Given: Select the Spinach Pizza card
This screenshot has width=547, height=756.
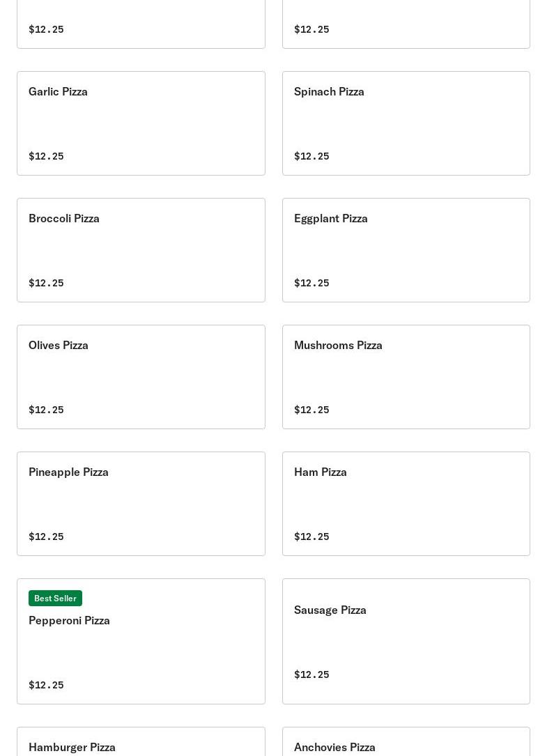Looking at the screenshot, I should (x=406, y=123).
